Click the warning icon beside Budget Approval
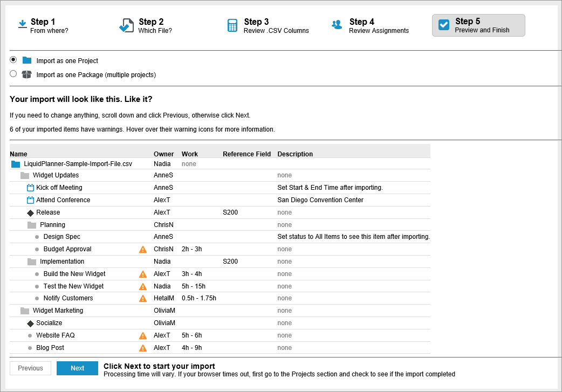562x392 pixels. point(143,249)
